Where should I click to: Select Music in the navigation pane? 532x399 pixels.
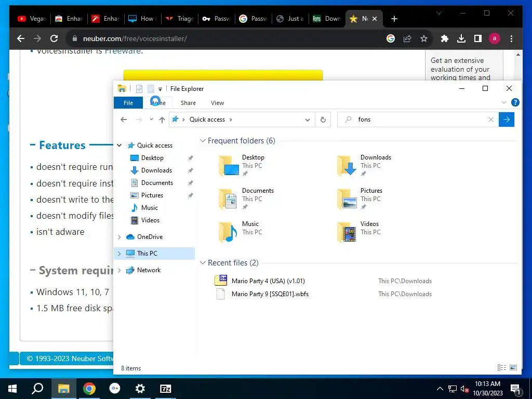[x=149, y=208]
